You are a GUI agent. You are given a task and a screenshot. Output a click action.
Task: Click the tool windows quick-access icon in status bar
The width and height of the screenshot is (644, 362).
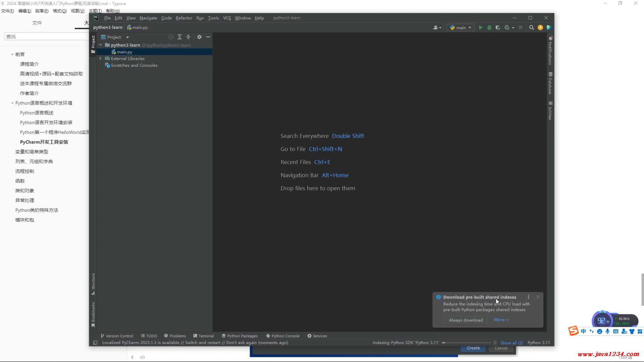point(95,343)
